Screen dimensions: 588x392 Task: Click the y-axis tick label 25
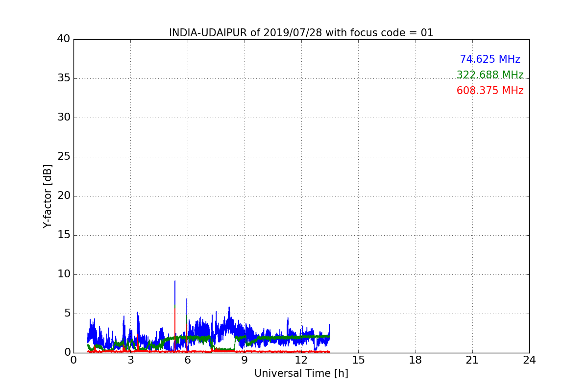click(x=64, y=157)
